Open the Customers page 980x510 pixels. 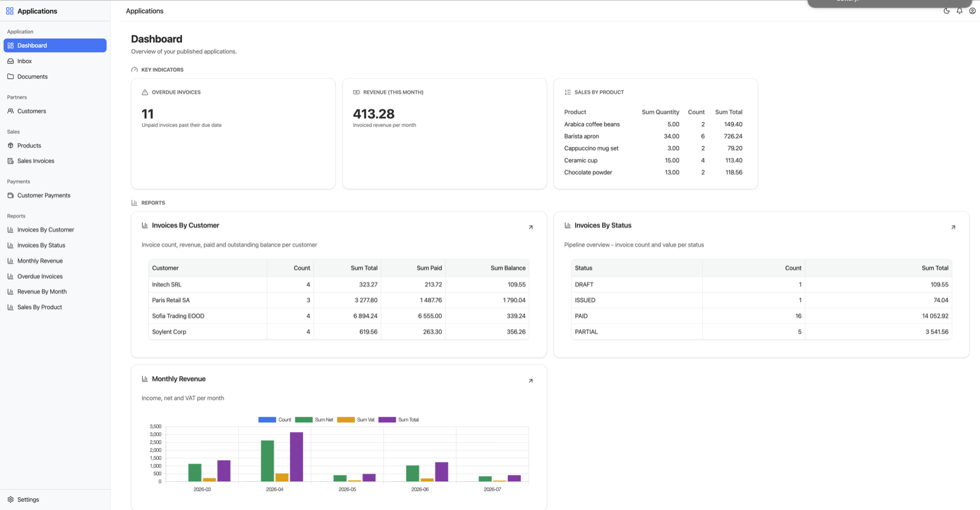pyautogui.click(x=55, y=111)
